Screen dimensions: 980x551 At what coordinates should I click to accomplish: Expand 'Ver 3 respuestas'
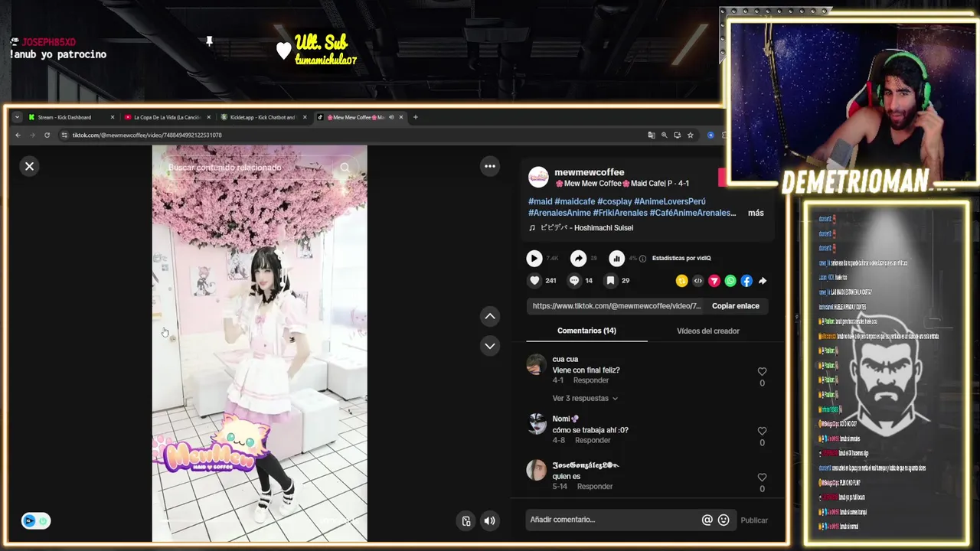585,398
